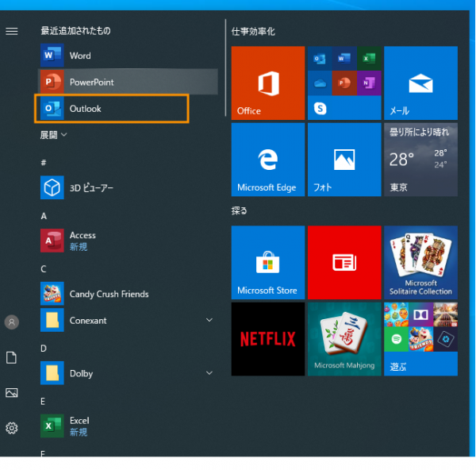The width and height of the screenshot is (476, 470).
Task: Open the Microsoft Mahjong tile
Action: 344,339
